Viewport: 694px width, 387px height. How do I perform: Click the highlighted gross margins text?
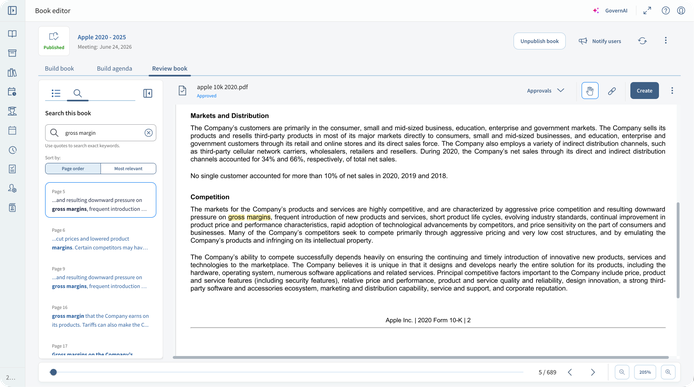(x=249, y=217)
